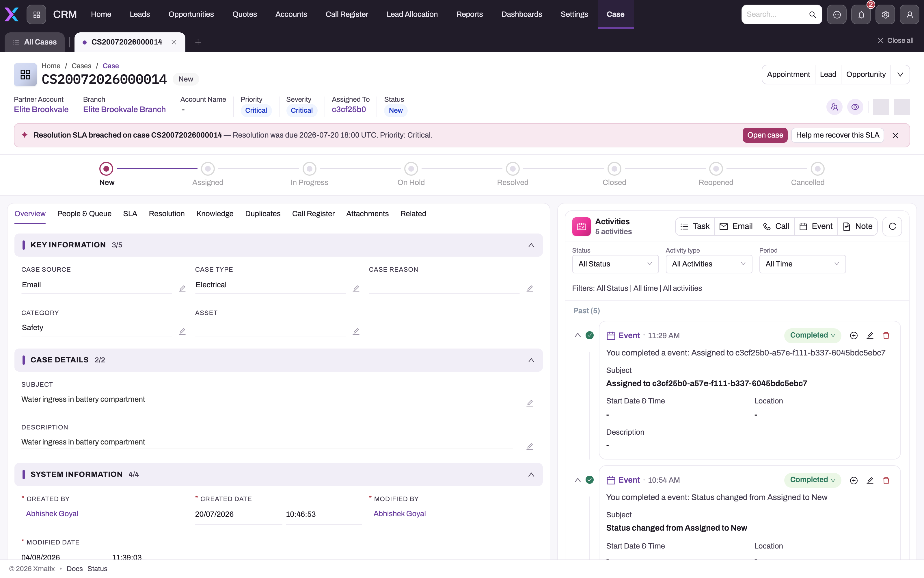Delete the 10:54 AM event
The width and height of the screenshot is (924, 578).
pyautogui.click(x=886, y=481)
